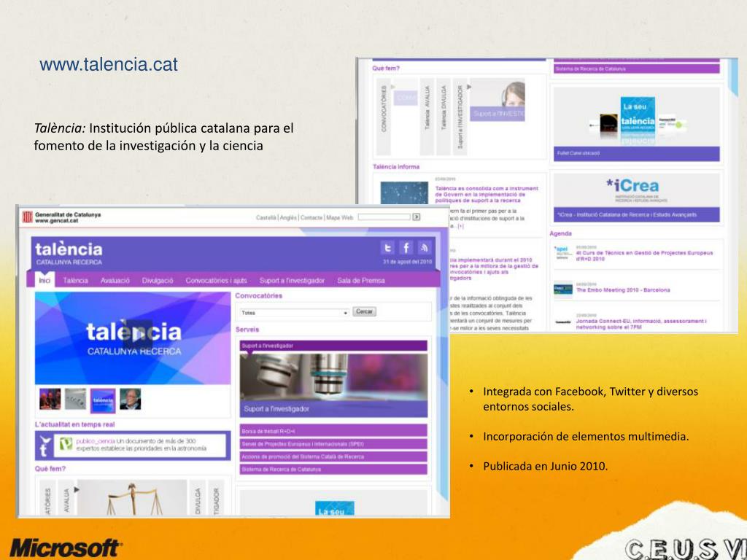Open the Contacte link
The width and height of the screenshot is (747, 560).
tap(311, 217)
